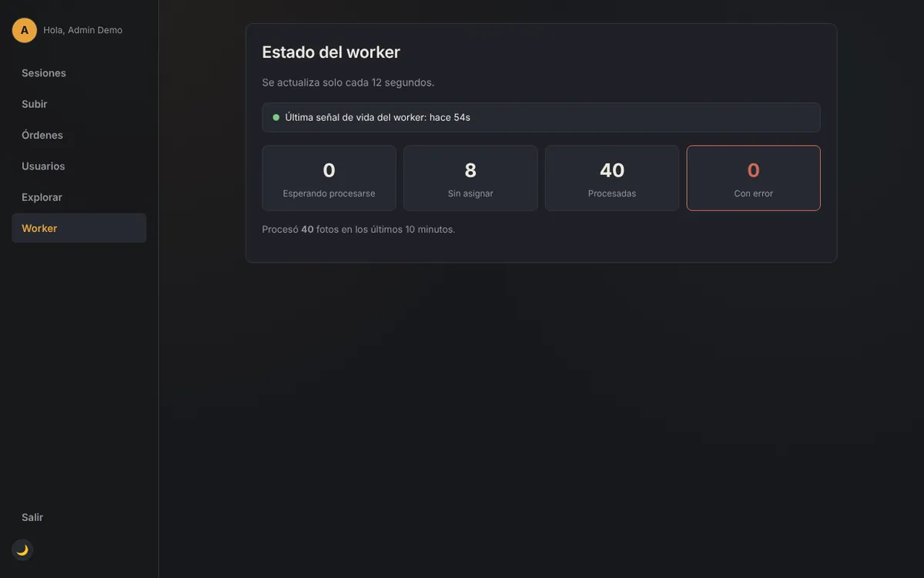Open the Sesiones menu item
Screen dimensions: 924x578
(79, 73)
